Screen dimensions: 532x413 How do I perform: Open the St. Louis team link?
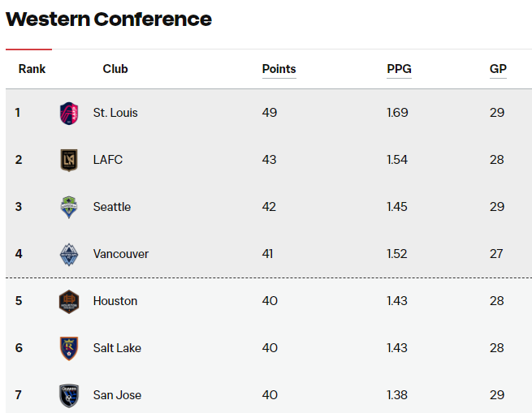[115, 113]
